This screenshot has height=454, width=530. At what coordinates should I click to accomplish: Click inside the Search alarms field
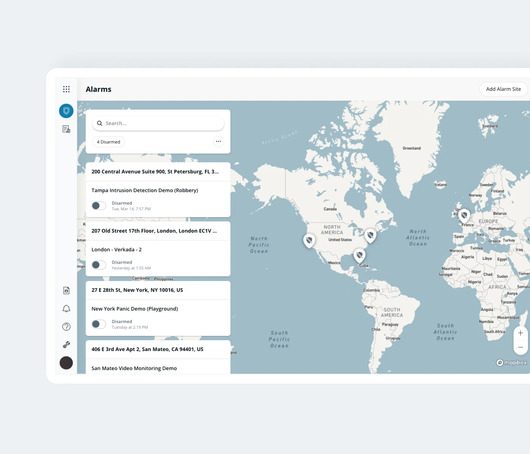click(158, 123)
